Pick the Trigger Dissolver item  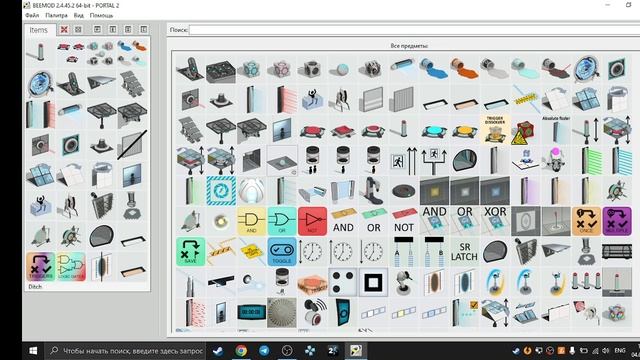495,130
